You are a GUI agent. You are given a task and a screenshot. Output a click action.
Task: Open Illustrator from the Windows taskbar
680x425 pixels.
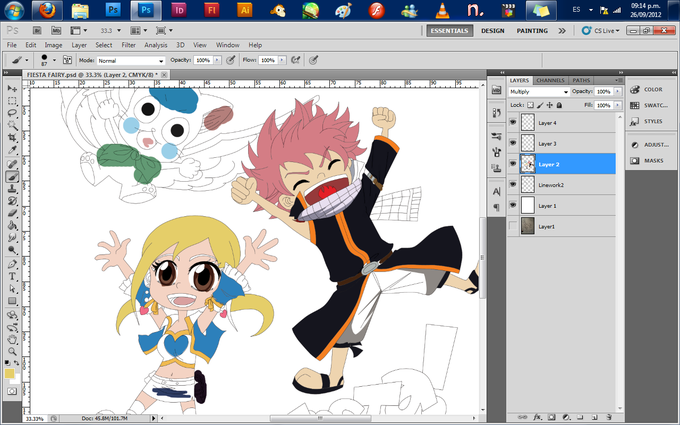tap(244, 10)
